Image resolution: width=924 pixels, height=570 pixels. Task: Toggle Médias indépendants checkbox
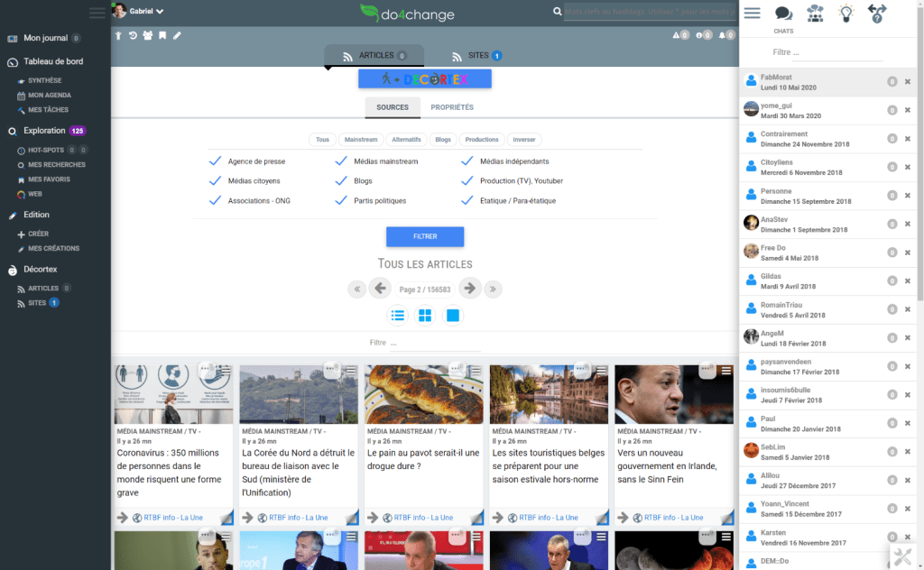[467, 161]
